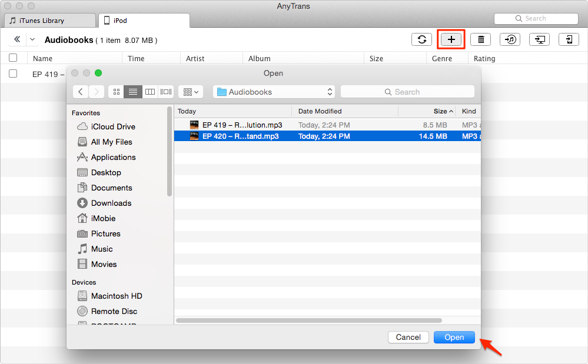Expand the category dropdown beside Audiobooks
Viewport: 588px width, 364px height.
(32, 39)
